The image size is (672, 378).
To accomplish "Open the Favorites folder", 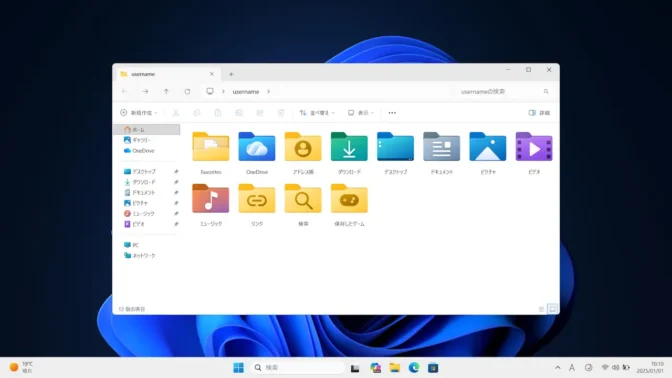I will point(210,147).
